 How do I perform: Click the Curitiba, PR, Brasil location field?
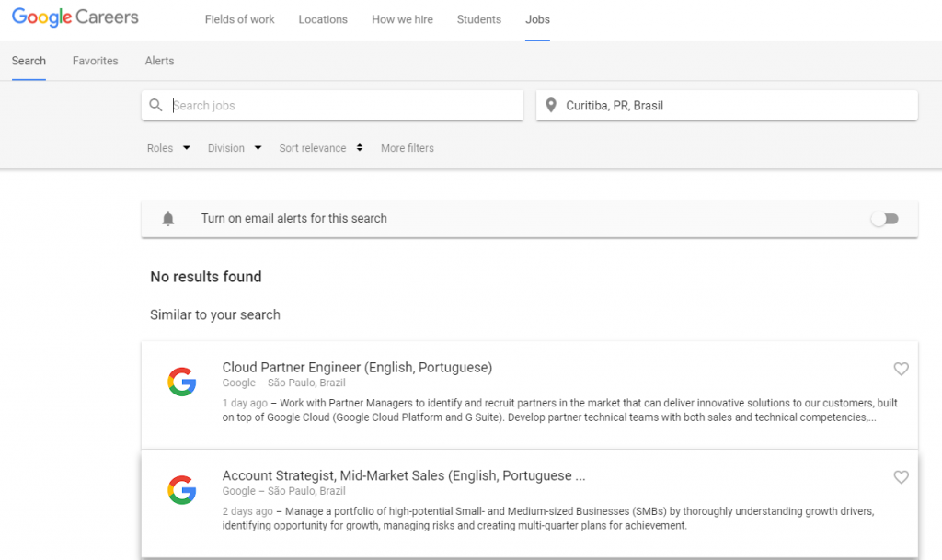click(727, 106)
